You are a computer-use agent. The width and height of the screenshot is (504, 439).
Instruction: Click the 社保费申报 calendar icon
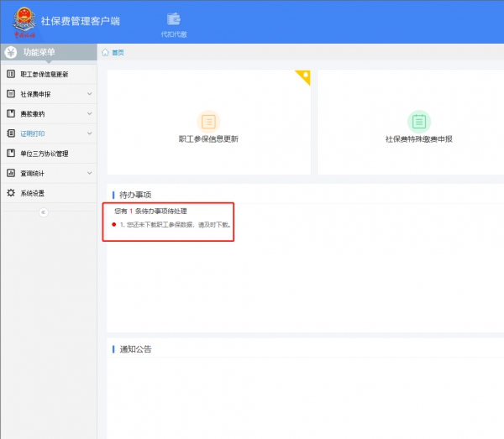click(x=11, y=94)
